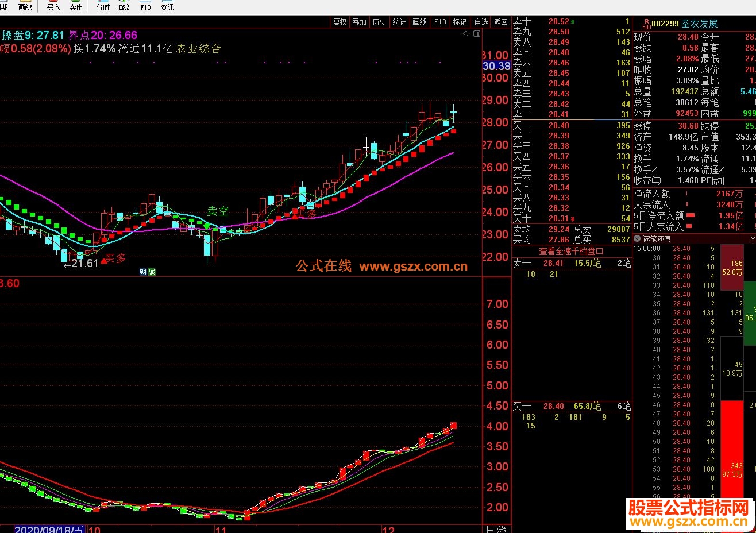This screenshot has height=533, width=756.
Task: Click 涨停 price 30.60
Action: 688,126
